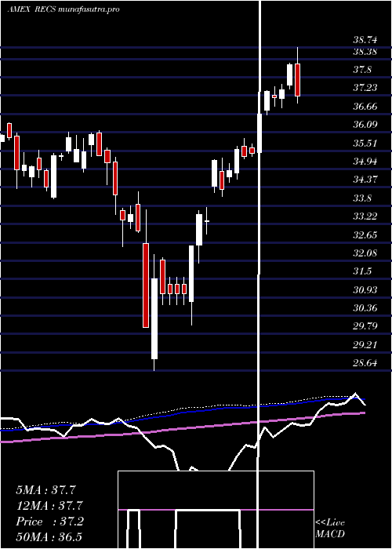392x549 pixels.
Task: Click the 35.51 price axis label
Action: (365, 144)
